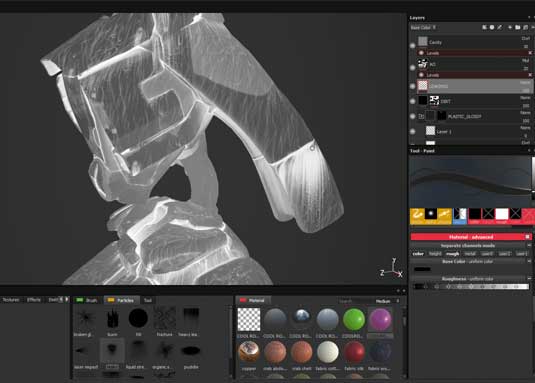
Task: Toggle visibility of PLASTIC_GLOSSY folder layer
Action: (413, 116)
